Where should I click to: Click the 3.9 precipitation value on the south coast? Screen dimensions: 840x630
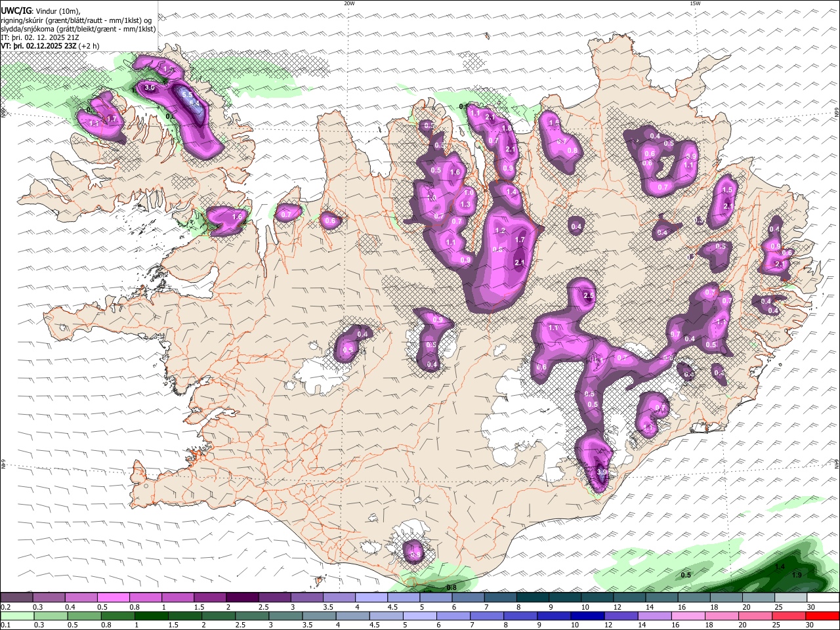click(x=602, y=472)
